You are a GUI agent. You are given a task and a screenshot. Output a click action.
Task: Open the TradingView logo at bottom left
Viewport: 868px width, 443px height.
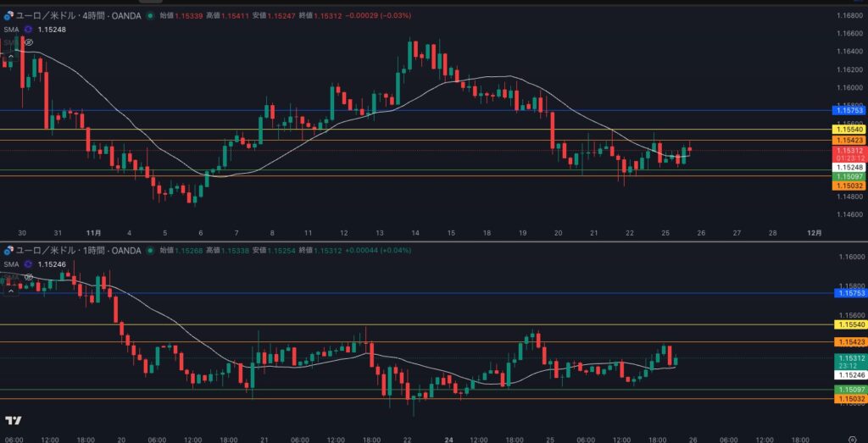[x=13, y=420]
